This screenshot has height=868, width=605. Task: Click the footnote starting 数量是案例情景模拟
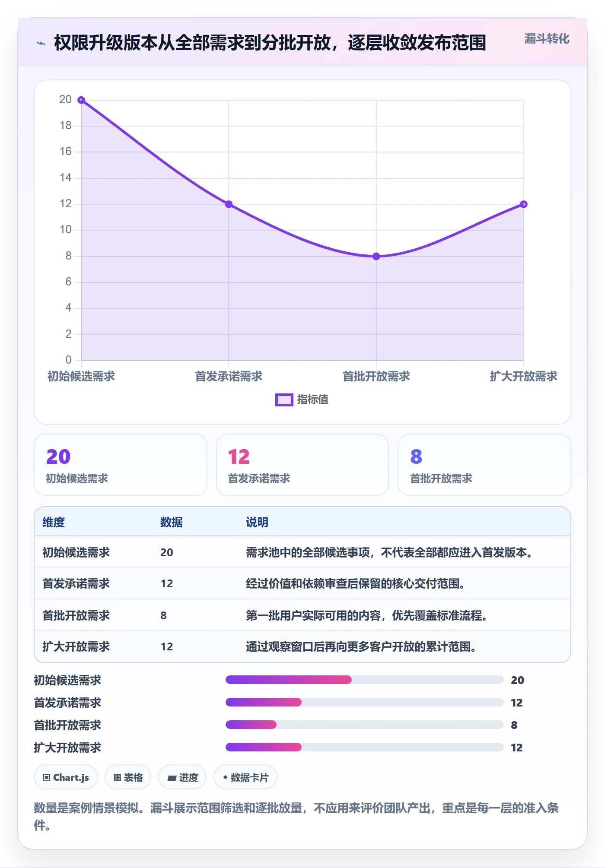[296, 816]
